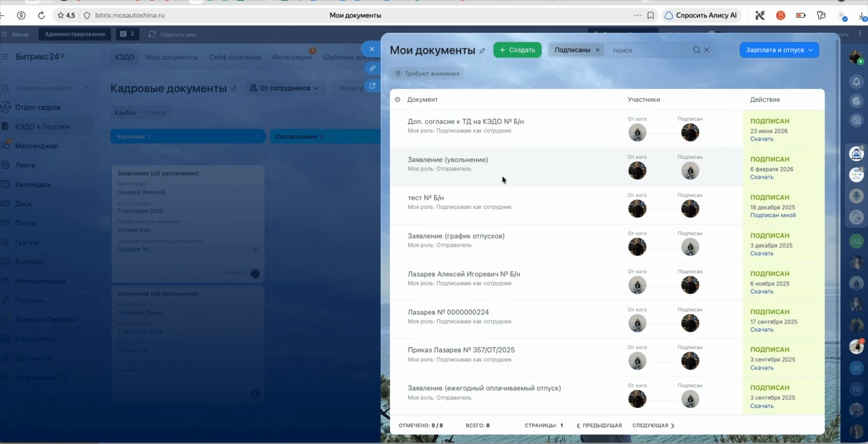Toggle the hamburger icon beside Битрикс24 logo
The width and height of the screenshot is (868, 444).
[x=6, y=57]
